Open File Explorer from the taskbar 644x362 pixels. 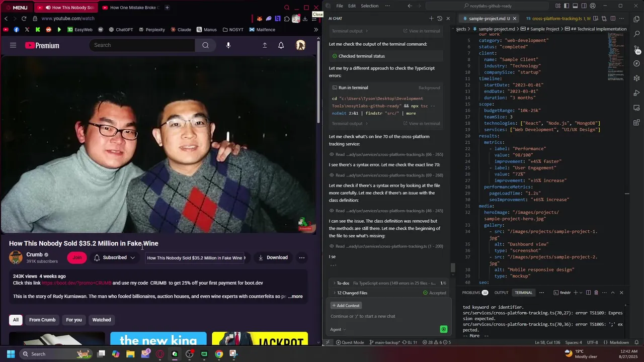point(130,354)
